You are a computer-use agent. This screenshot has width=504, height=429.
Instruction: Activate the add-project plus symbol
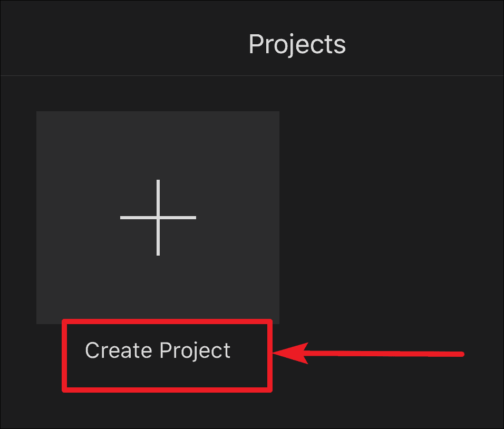click(158, 218)
